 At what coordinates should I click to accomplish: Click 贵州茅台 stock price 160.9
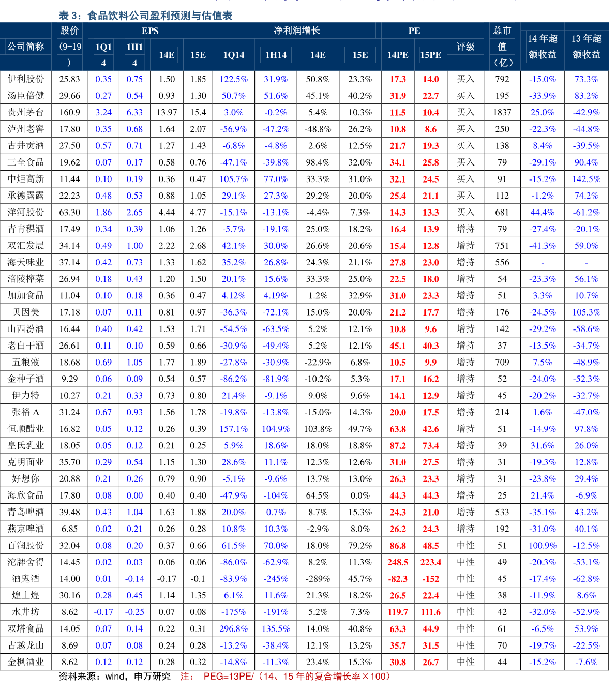pyautogui.click(x=70, y=112)
